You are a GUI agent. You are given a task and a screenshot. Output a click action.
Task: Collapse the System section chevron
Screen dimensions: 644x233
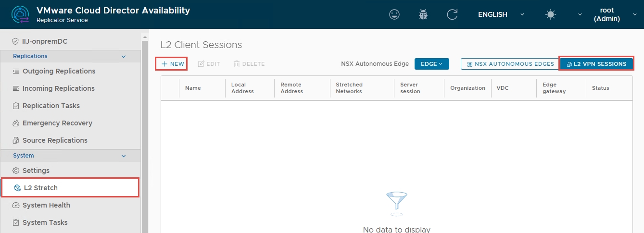point(124,156)
